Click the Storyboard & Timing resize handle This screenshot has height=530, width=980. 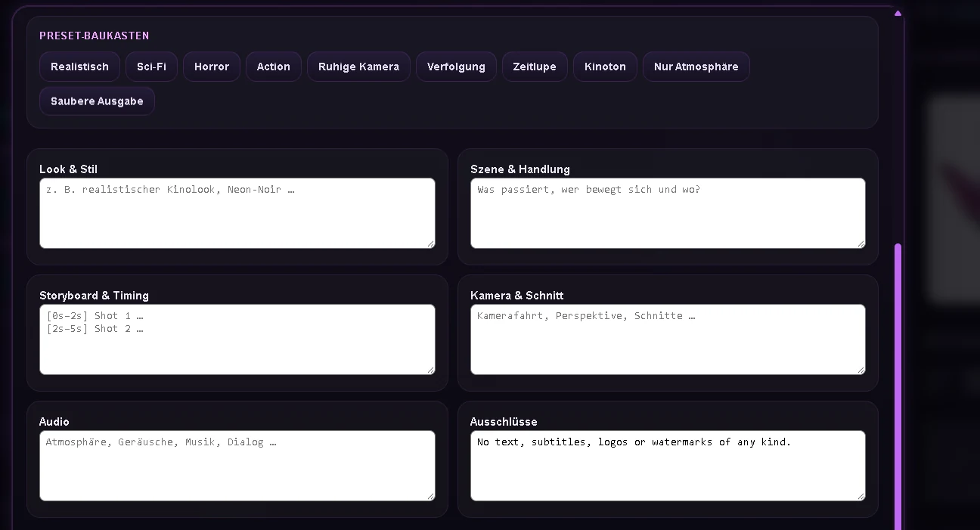pos(431,370)
